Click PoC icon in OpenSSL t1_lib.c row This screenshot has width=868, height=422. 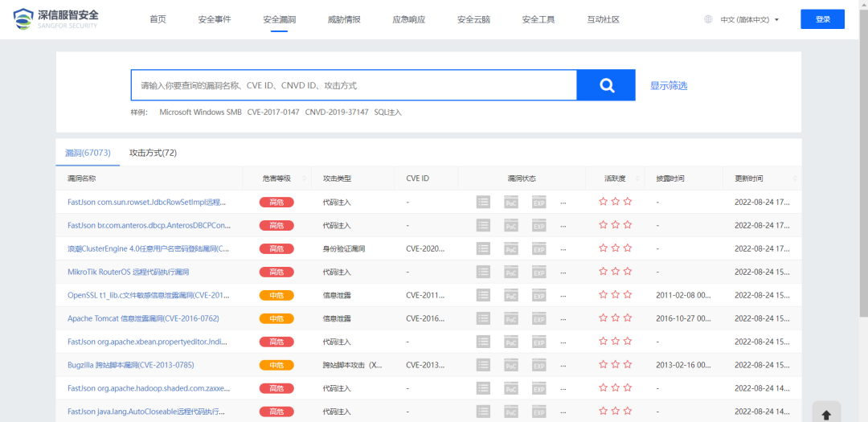pyautogui.click(x=511, y=295)
